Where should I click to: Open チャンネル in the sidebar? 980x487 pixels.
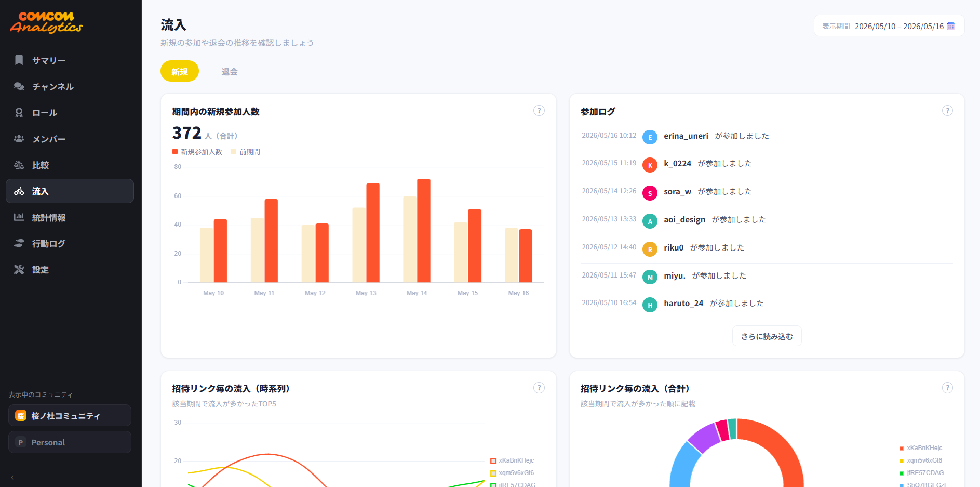tap(70, 86)
